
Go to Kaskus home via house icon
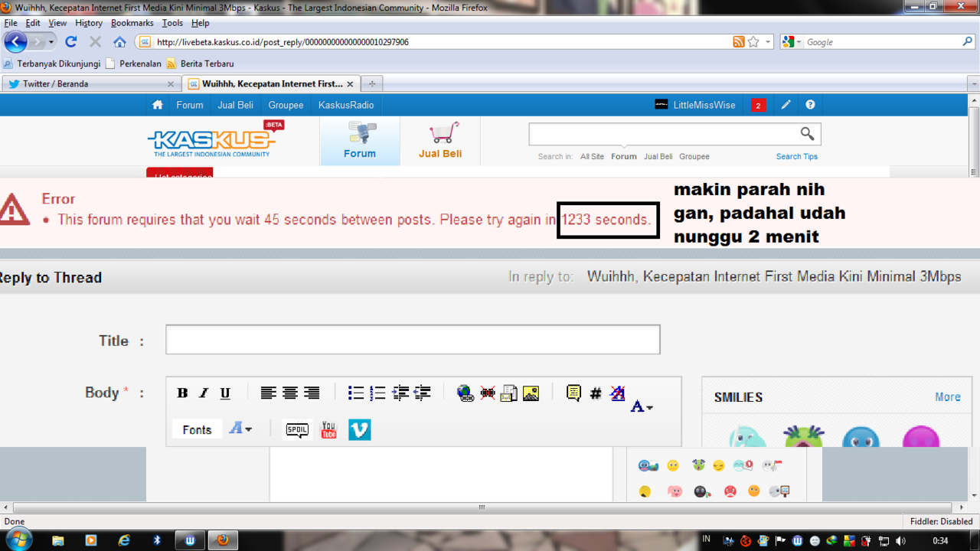(158, 105)
